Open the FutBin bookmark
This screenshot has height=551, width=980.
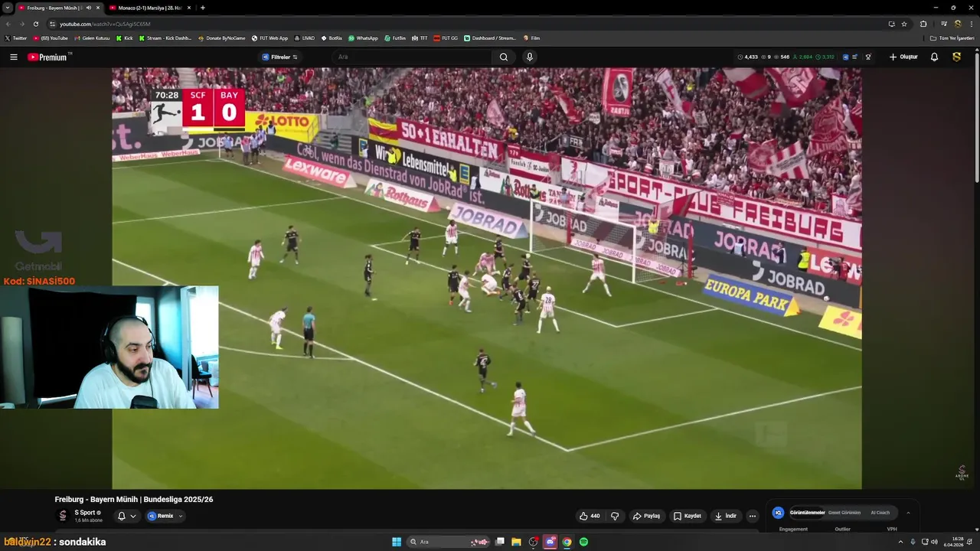395,37
